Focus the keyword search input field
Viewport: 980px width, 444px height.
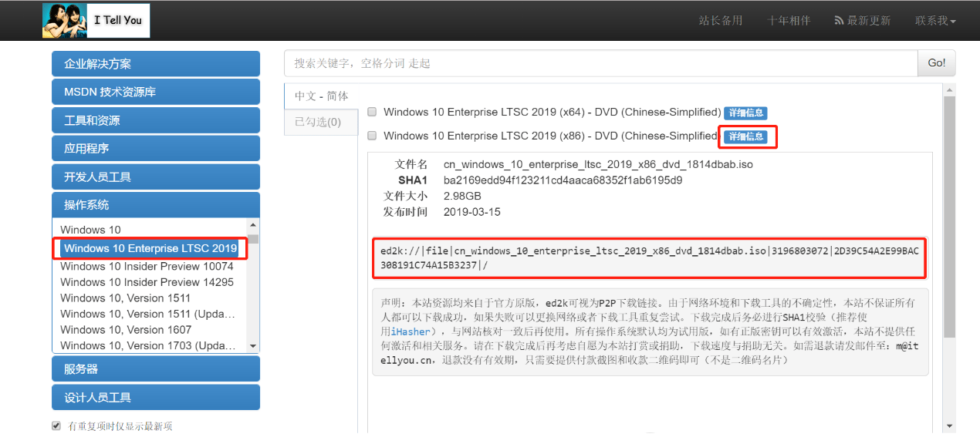(601, 63)
